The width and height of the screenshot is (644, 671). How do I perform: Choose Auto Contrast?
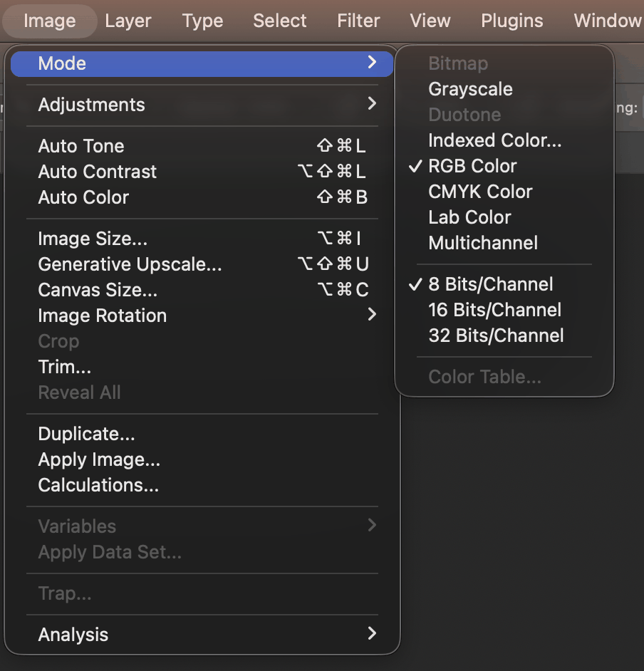point(202,172)
